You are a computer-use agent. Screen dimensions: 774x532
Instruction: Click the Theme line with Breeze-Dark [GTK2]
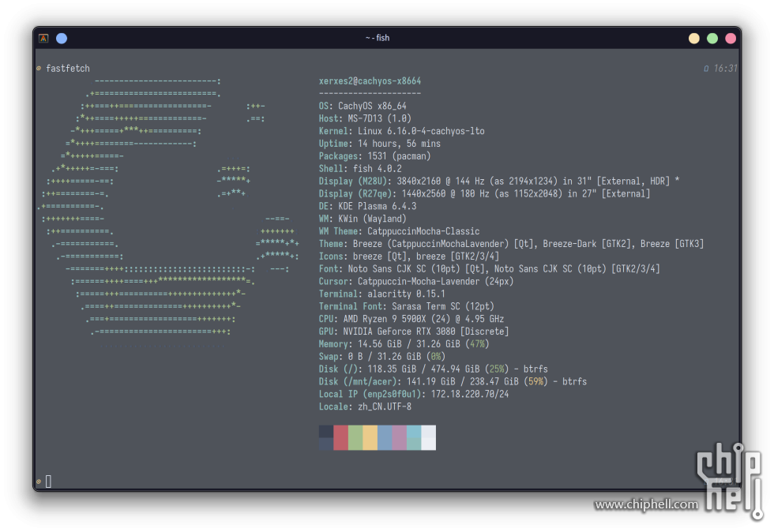click(x=512, y=244)
